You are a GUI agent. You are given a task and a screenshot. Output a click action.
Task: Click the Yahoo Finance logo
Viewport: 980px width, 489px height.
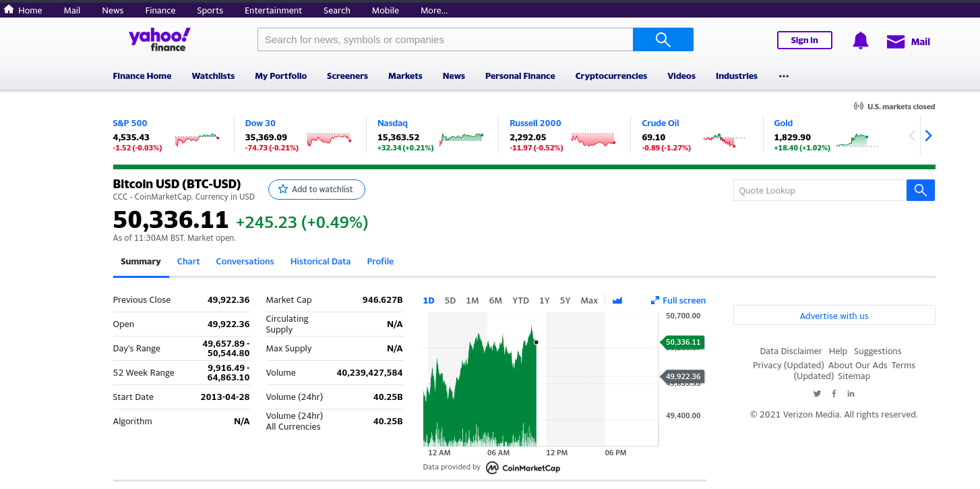click(160, 40)
